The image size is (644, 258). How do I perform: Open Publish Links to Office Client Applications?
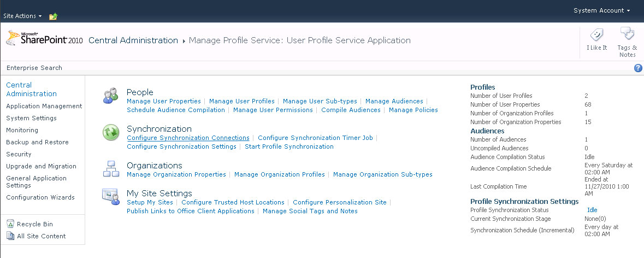pyautogui.click(x=191, y=211)
